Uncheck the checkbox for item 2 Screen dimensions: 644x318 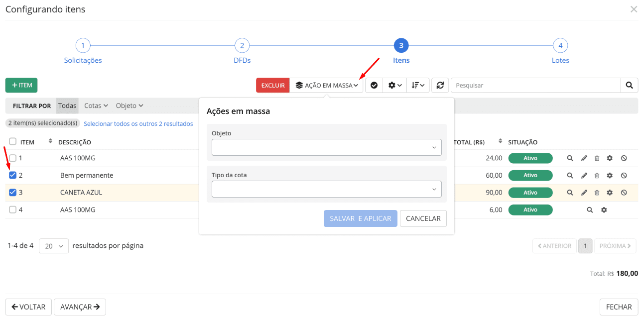coord(13,175)
